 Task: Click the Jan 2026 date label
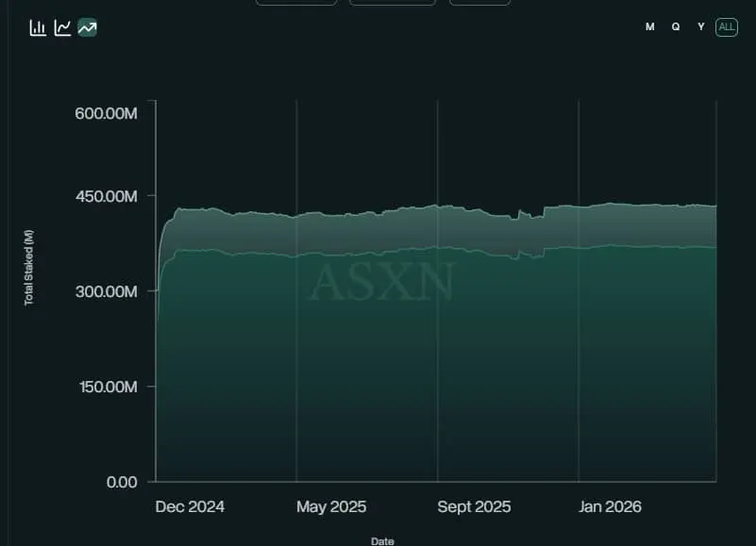[x=610, y=506]
